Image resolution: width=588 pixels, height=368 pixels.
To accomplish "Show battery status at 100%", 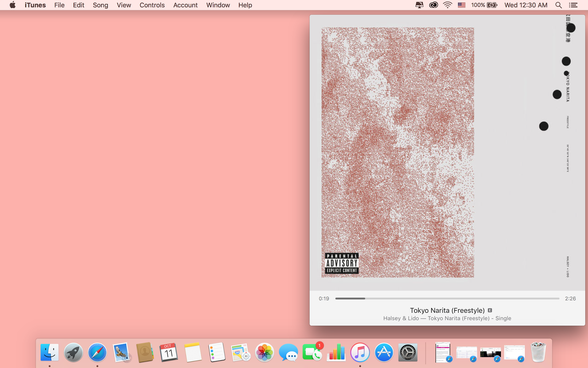I will pos(484,5).
